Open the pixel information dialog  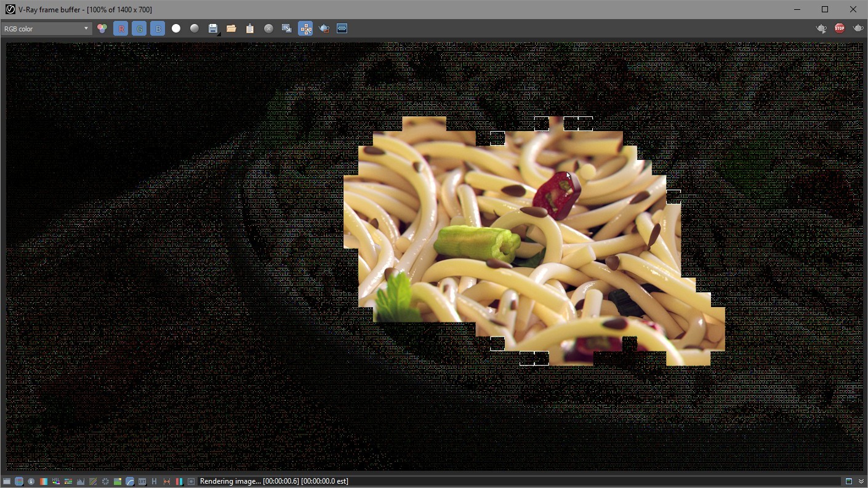coord(31,481)
